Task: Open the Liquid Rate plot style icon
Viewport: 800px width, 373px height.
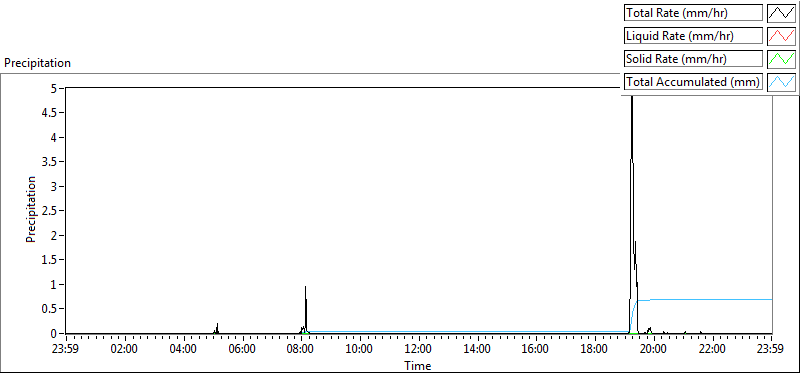Action: click(x=781, y=36)
